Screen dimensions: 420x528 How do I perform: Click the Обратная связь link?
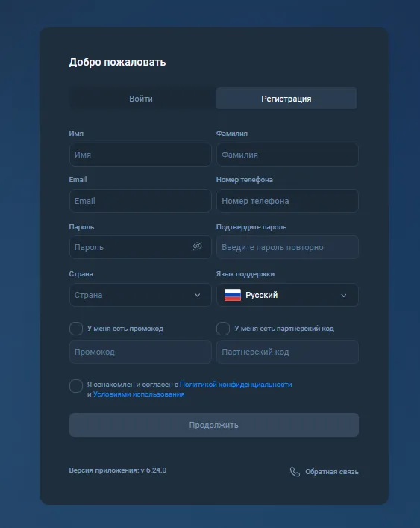click(x=331, y=472)
